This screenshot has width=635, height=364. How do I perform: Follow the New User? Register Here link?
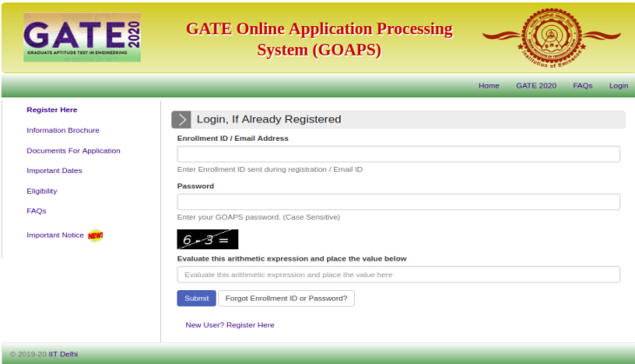tap(230, 325)
